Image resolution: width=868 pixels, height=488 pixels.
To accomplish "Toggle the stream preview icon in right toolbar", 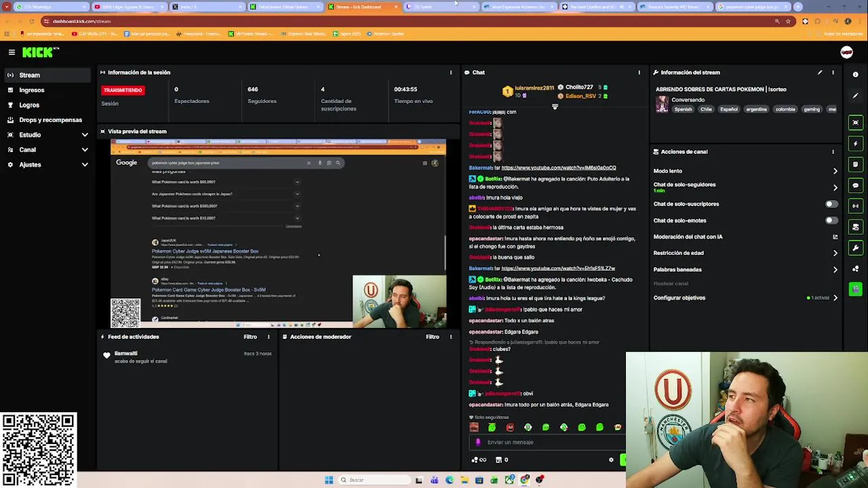I will (856, 123).
